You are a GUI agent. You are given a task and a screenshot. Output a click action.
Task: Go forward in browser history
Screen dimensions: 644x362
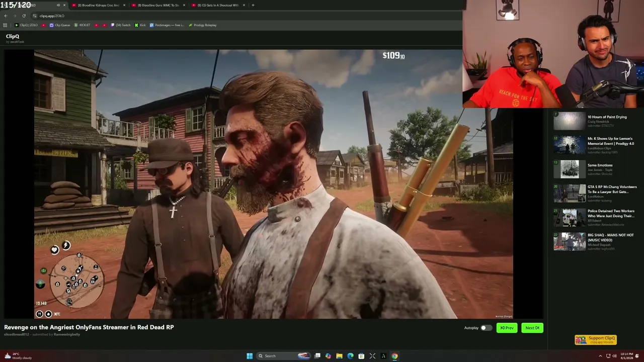click(x=15, y=16)
